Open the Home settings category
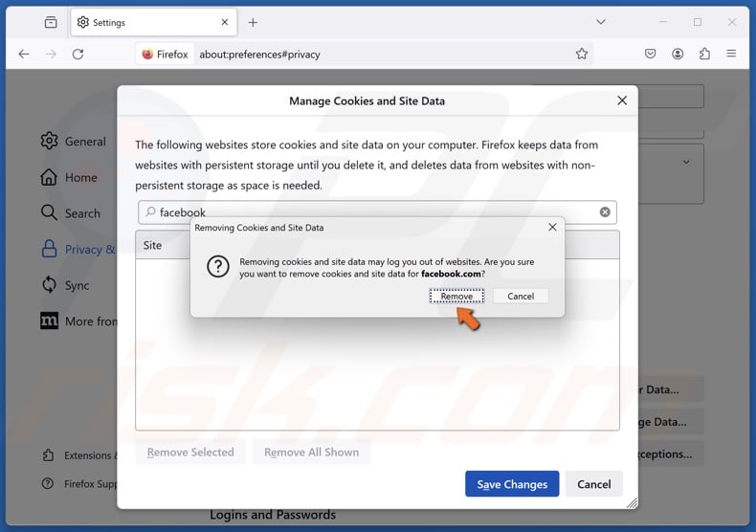Viewport: 756px width, 532px height. click(x=69, y=177)
